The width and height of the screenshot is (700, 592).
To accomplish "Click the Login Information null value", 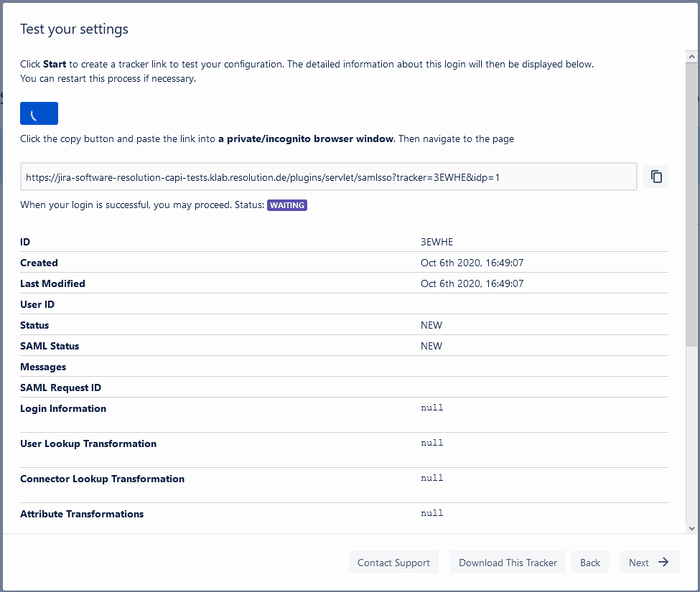I will click(431, 408).
